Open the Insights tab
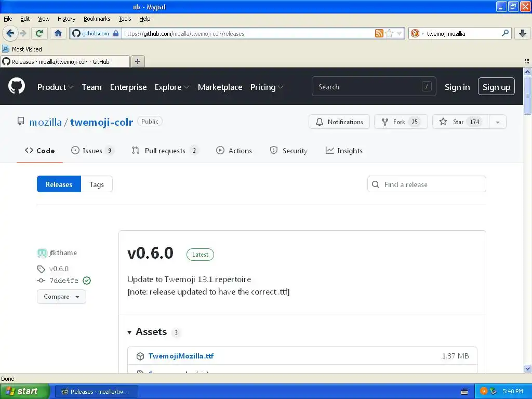Viewport: 532px width, 399px height. (x=344, y=151)
